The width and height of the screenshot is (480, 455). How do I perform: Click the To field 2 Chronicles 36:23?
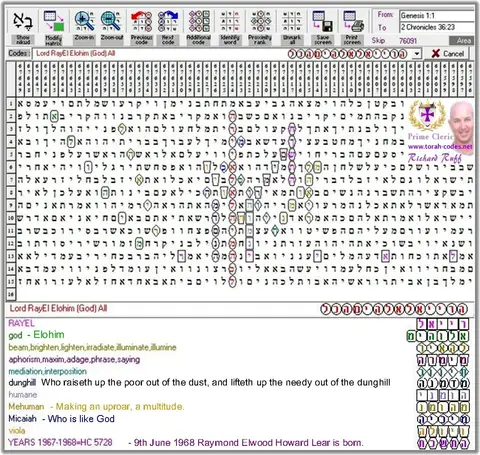tap(437, 27)
